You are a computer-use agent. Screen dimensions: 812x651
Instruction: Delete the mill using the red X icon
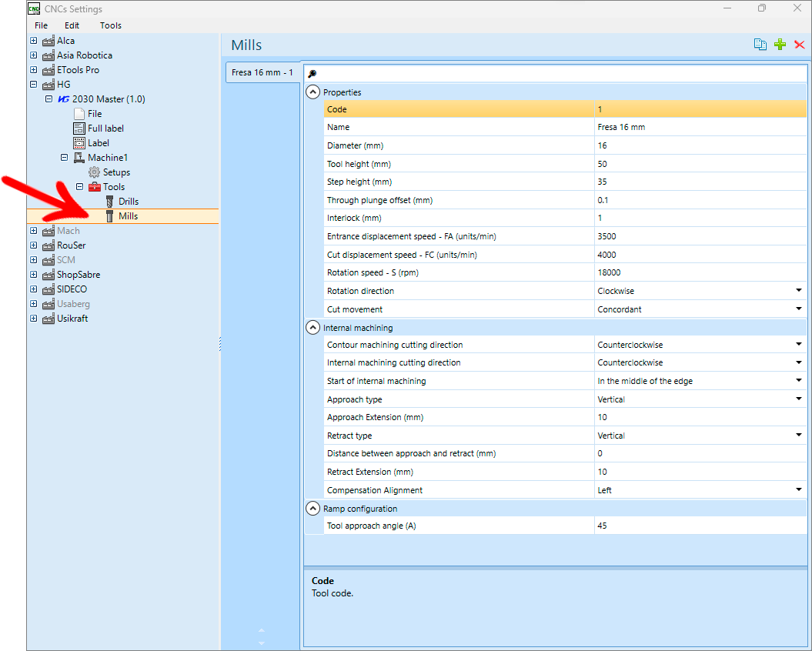[800, 45]
